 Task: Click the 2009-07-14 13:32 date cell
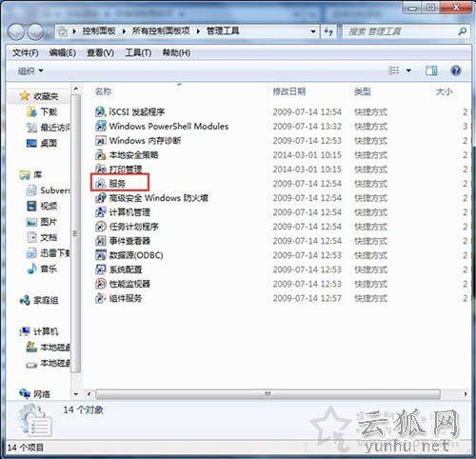[307, 127]
